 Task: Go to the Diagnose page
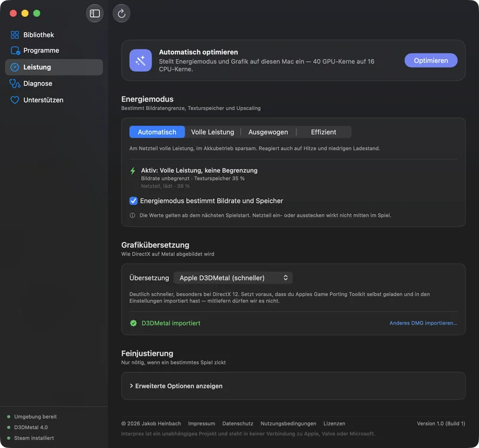(x=54, y=84)
